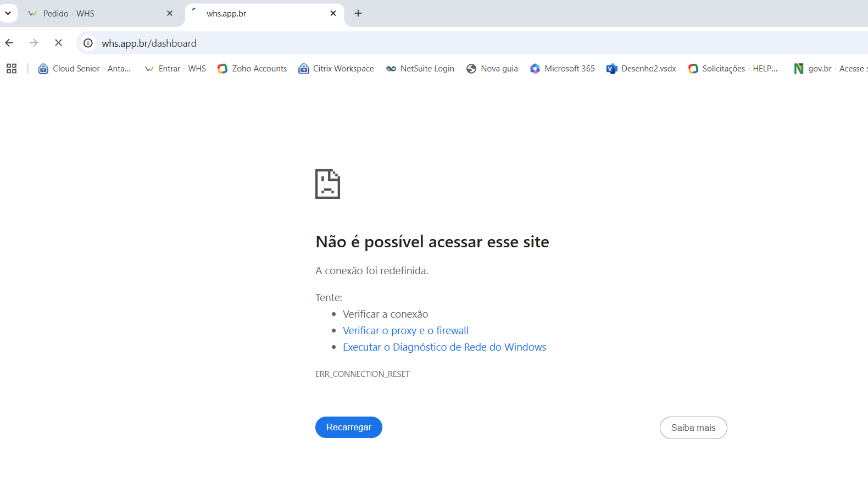The height and width of the screenshot is (488, 868).
Task: Open Cloud Senior bookmark
Action: click(85, 69)
